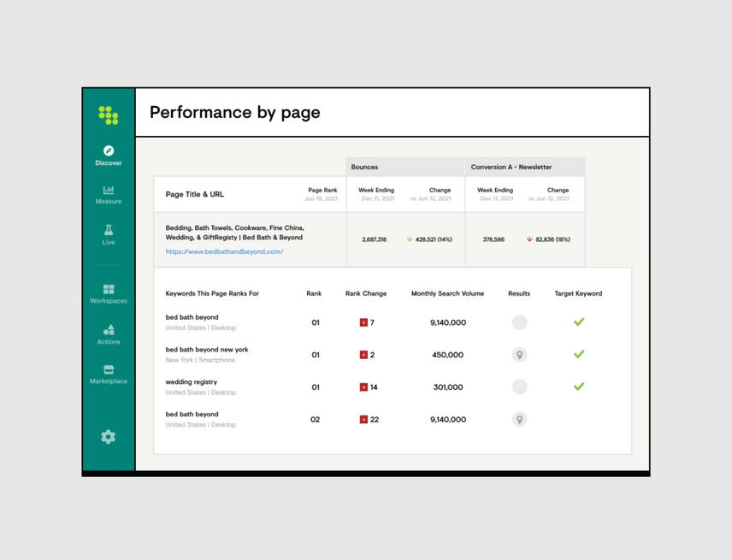Click red down arrow beside rank change 7
The height and width of the screenshot is (560, 732).
click(363, 322)
